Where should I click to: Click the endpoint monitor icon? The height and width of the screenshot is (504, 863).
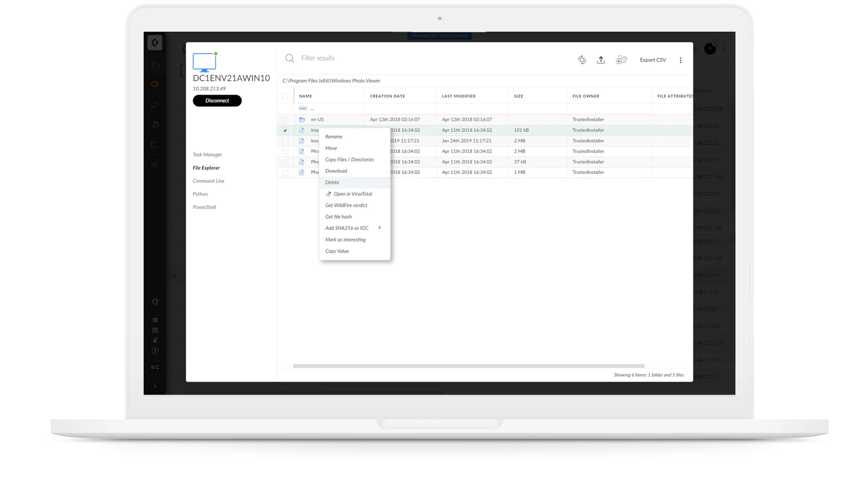coord(205,62)
